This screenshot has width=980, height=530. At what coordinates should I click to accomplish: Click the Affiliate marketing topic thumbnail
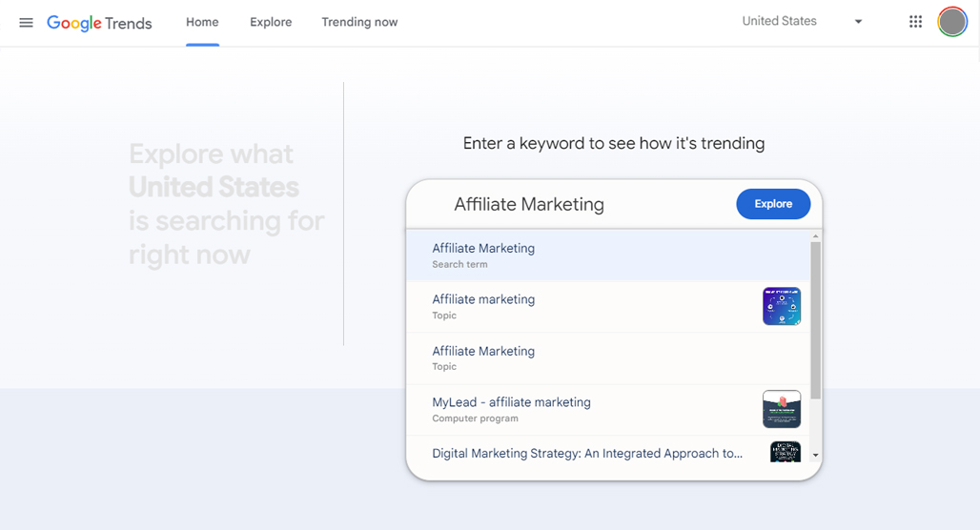click(x=782, y=306)
